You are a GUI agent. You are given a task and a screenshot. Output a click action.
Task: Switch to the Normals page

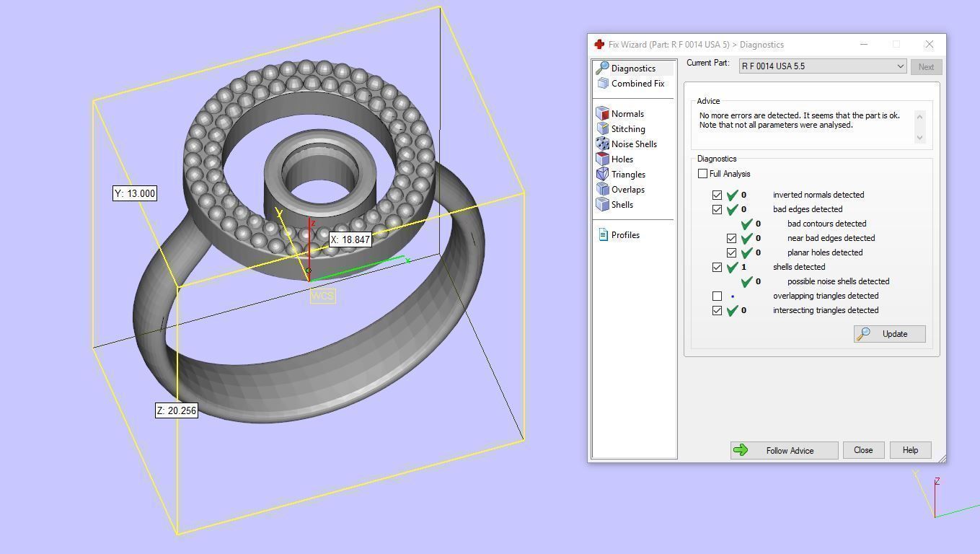click(627, 114)
